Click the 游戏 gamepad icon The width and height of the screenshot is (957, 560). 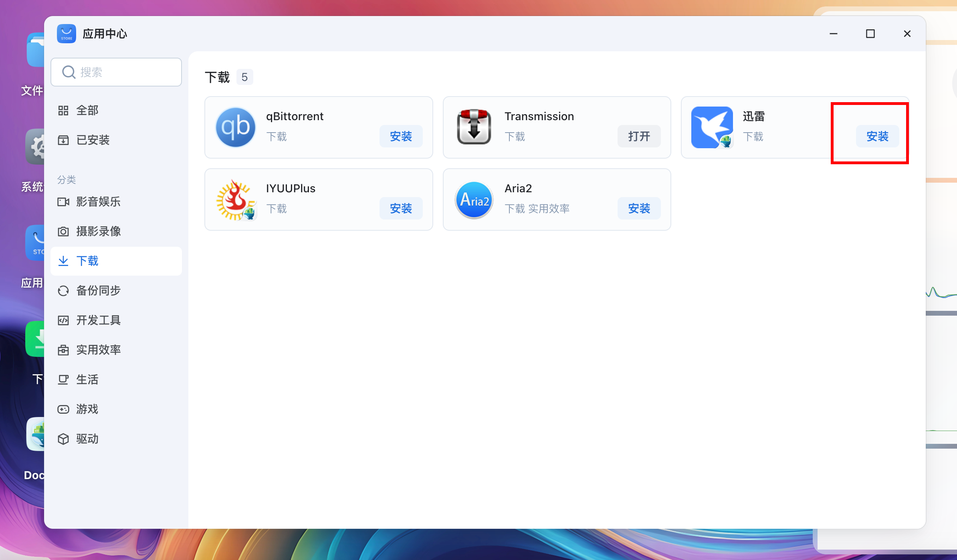[x=63, y=409]
